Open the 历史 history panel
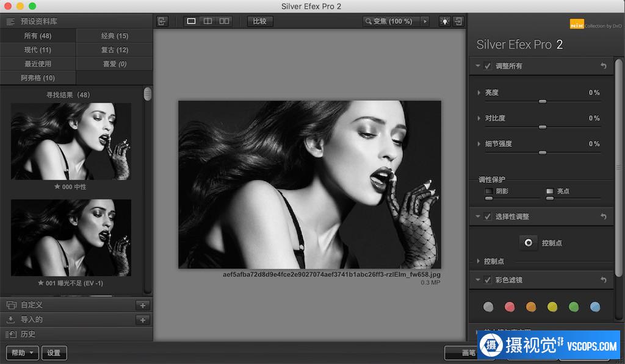The height and width of the screenshot is (364, 625). [76, 334]
